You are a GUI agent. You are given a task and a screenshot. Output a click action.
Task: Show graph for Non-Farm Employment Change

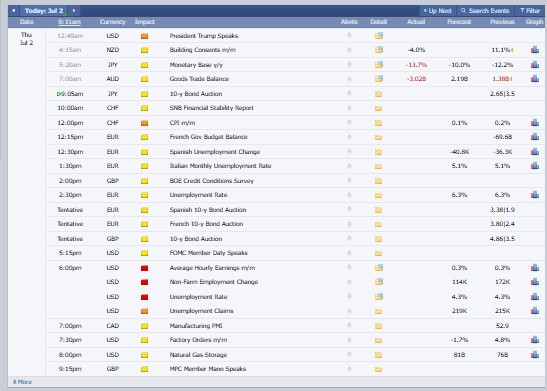click(x=535, y=282)
